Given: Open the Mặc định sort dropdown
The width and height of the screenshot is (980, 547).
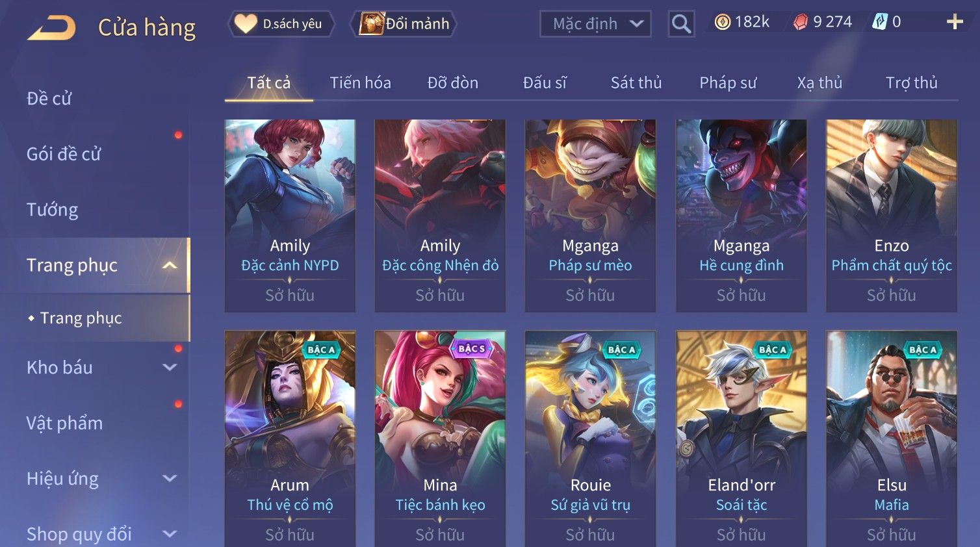Looking at the screenshot, I should (595, 24).
